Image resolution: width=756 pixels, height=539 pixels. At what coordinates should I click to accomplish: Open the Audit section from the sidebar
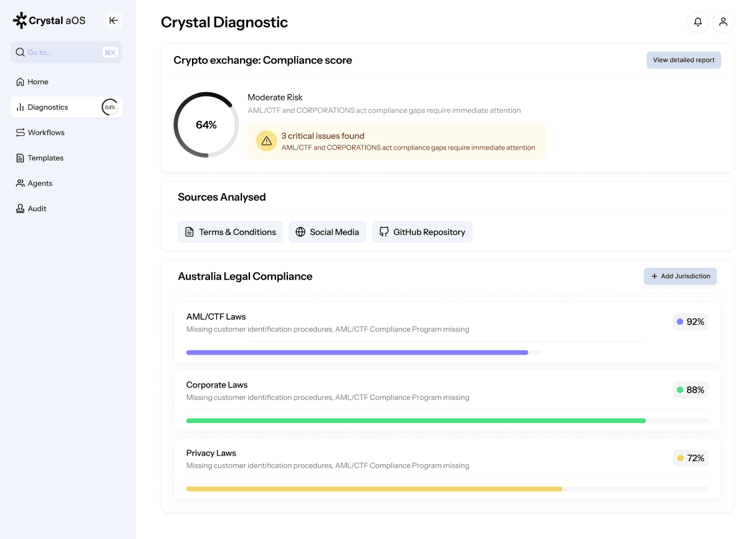point(36,208)
